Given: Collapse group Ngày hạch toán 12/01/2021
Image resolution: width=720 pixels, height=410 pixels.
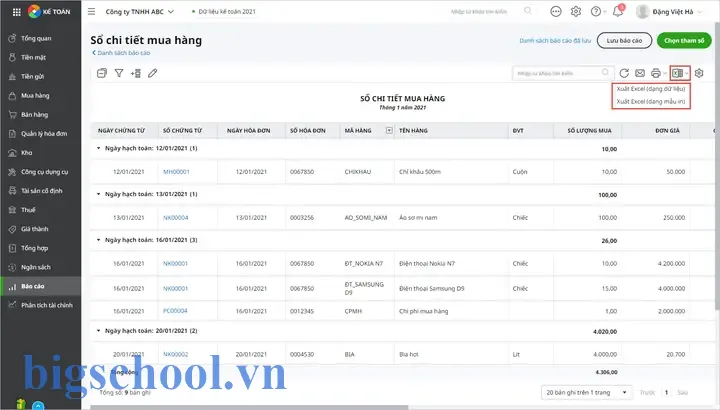Looking at the screenshot, I should click(98, 148).
